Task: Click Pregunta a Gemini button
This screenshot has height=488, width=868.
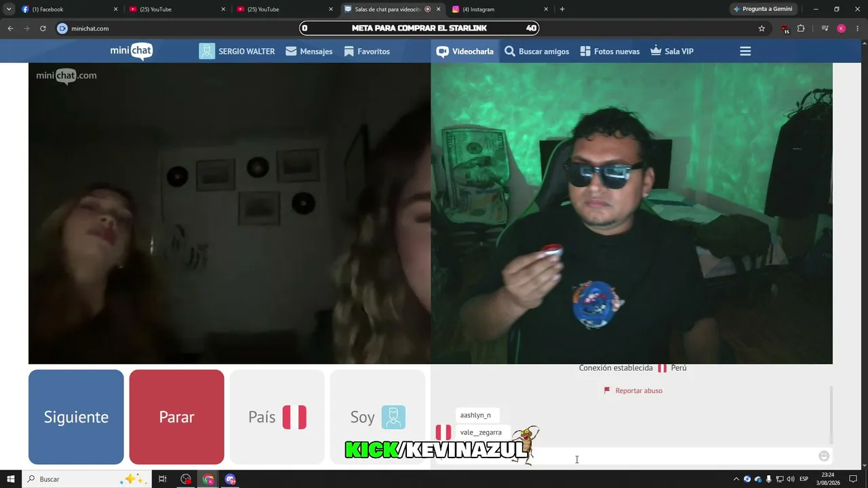Action: click(763, 9)
